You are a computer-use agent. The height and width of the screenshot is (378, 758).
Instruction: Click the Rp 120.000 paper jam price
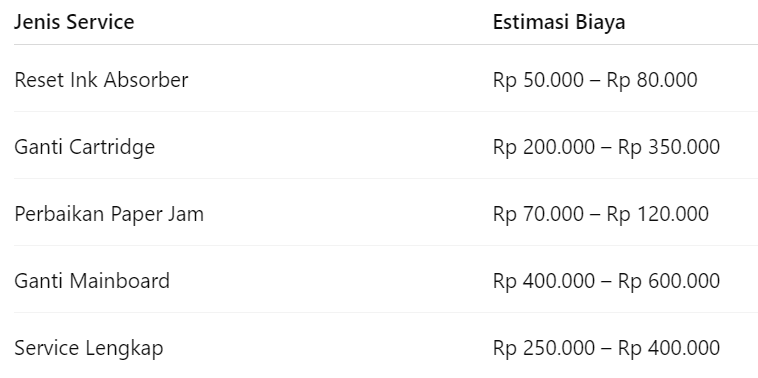(657, 214)
